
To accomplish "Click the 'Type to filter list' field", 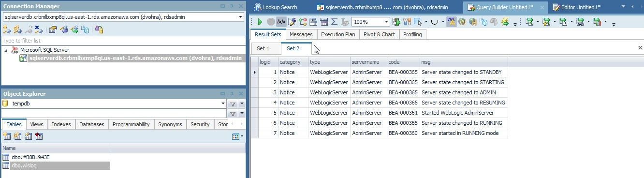I will [x=123, y=41].
